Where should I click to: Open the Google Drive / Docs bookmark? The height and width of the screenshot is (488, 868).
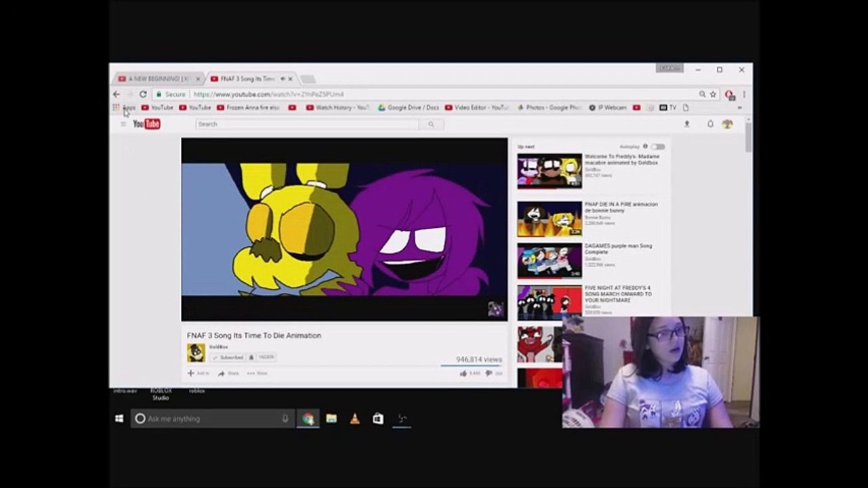pyautogui.click(x=409, y=107)
